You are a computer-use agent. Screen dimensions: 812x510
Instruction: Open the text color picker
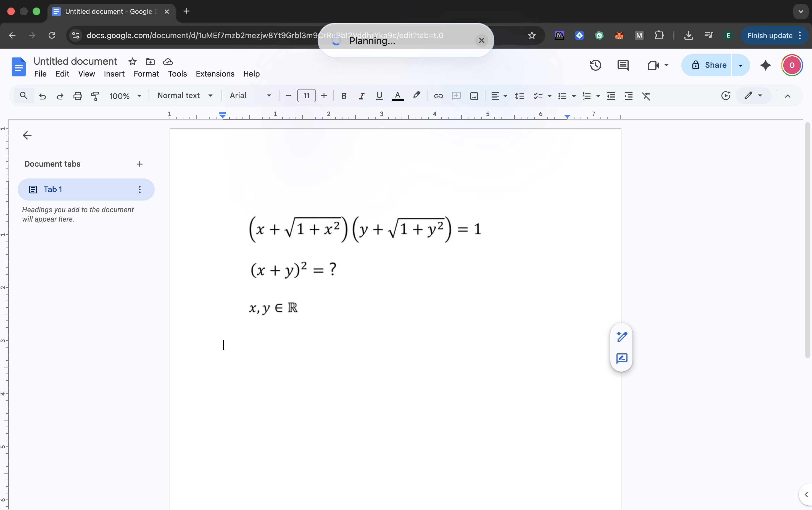click(397, 96)
